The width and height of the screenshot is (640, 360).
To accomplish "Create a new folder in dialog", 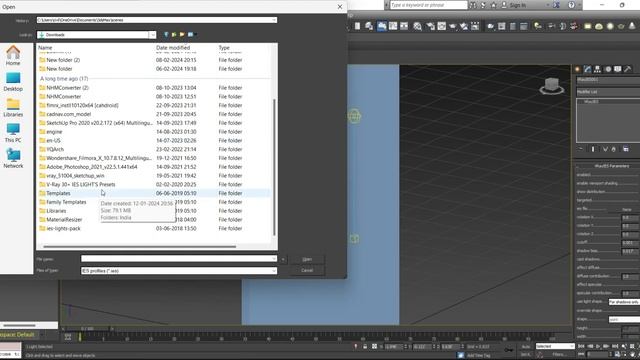I will (182, 35).
